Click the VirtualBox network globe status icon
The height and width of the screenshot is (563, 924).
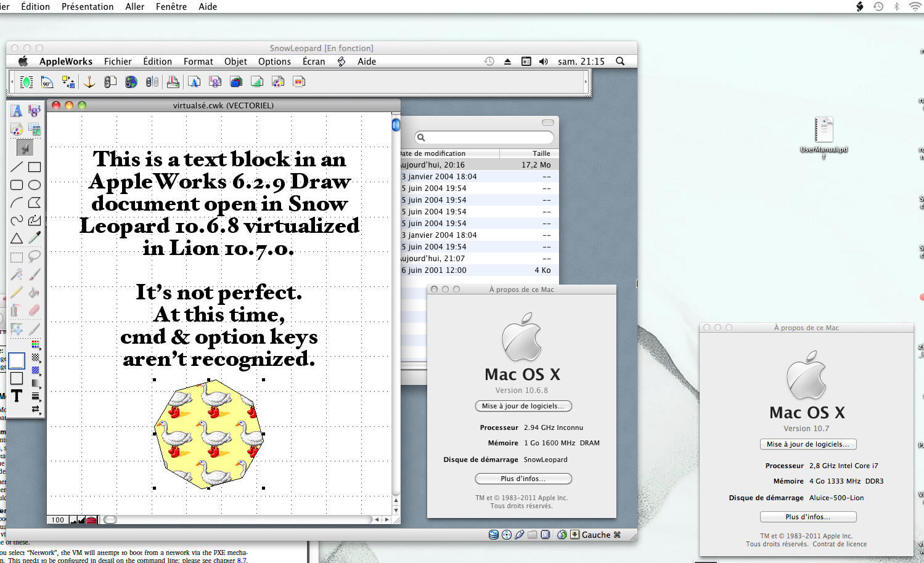(x=562, y=535)
